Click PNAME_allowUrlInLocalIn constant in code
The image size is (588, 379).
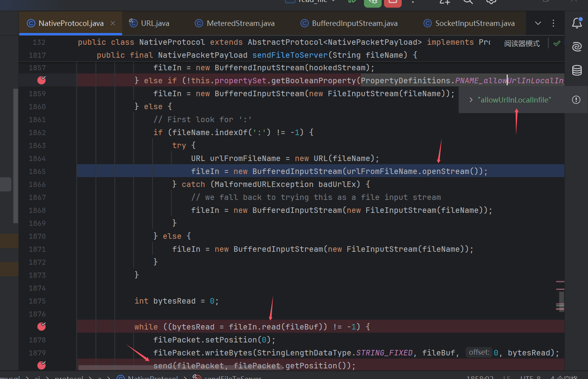click(x=509, y=81)
